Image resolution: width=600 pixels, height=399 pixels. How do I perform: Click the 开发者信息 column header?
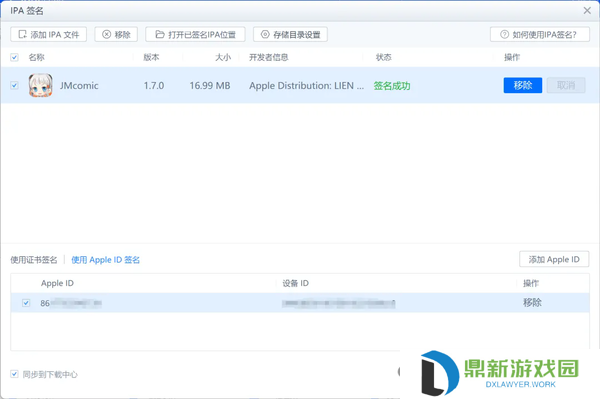point(269,57)
